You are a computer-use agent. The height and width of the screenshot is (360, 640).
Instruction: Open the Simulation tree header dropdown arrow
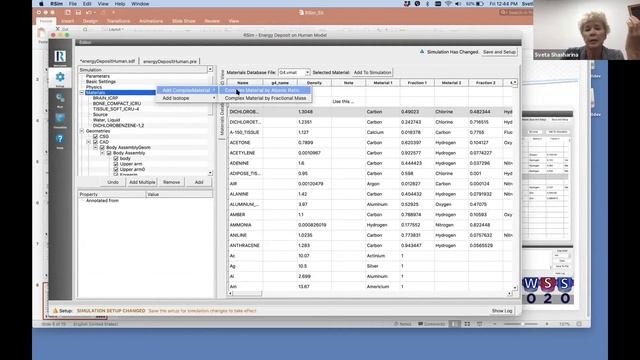tap(210, 69)
